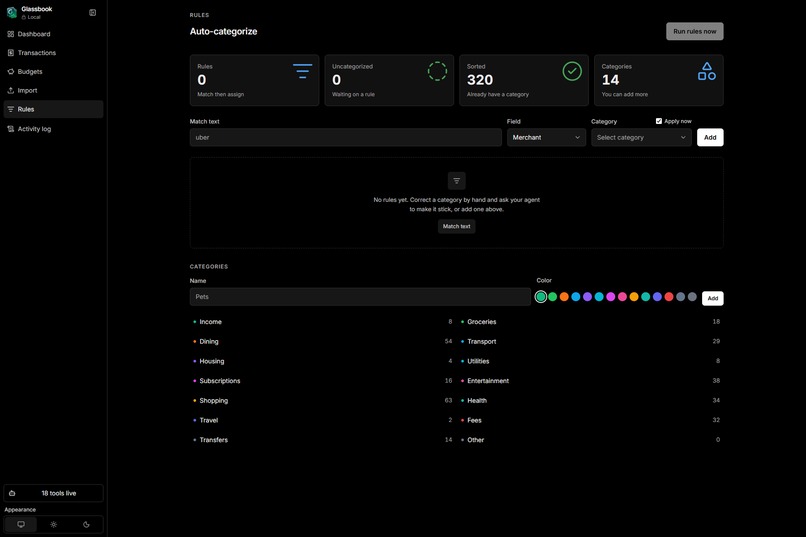806x537 pixels.
Task: Click the Subscriptions category row
Action: (x=322, y=381)
